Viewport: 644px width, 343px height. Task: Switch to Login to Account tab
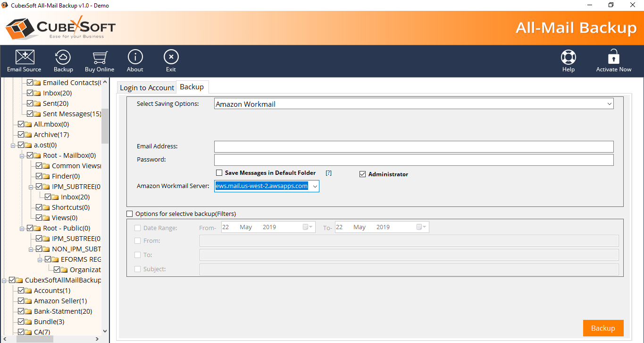147,87
